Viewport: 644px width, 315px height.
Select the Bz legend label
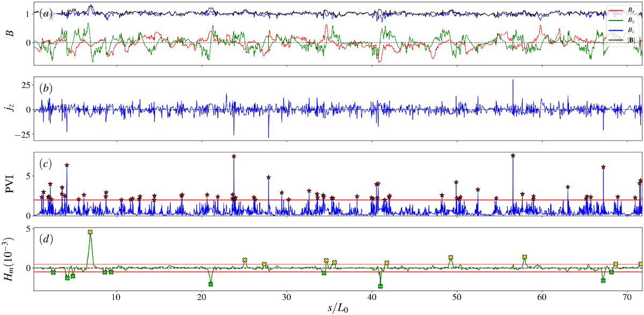[633, 31]
